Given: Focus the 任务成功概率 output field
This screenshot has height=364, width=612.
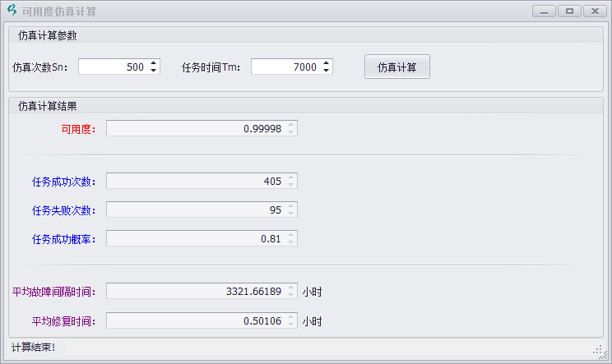Looking at the screenshot, I should click(x=196, y=239).
